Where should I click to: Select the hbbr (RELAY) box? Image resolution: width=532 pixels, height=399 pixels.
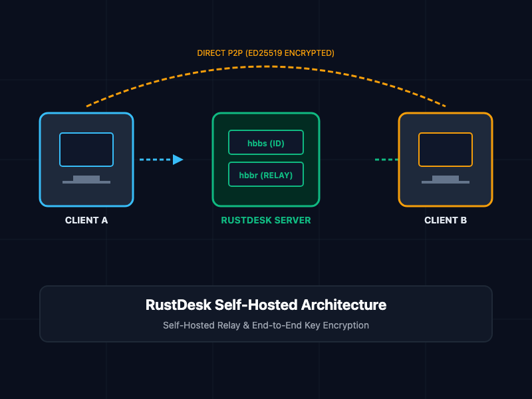266,175
